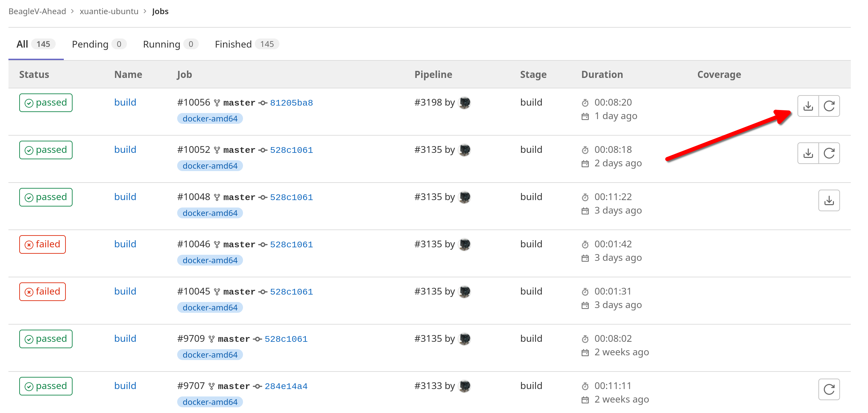Open BeagleV-Ahead breadcrumb link
The height and width of the screenshot is (413, 868).
(37, 11)
